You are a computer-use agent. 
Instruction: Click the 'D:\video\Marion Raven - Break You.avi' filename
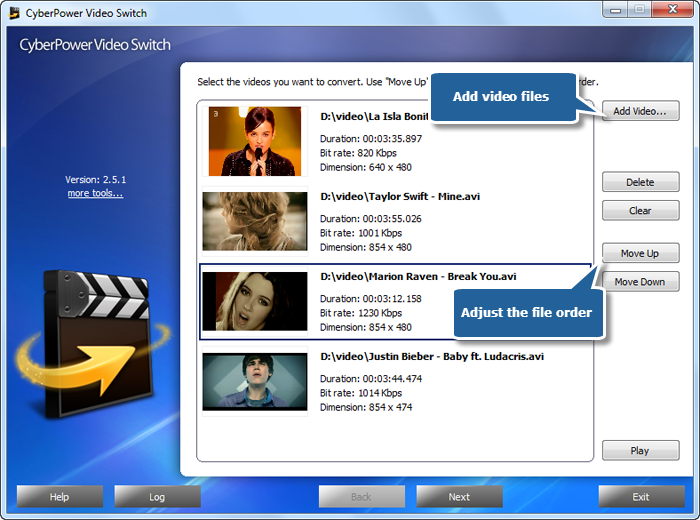coord(418,277)
